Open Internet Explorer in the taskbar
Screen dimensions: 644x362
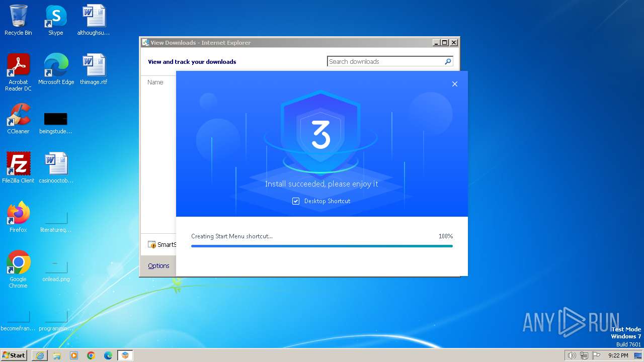click(x=40, y=355)
